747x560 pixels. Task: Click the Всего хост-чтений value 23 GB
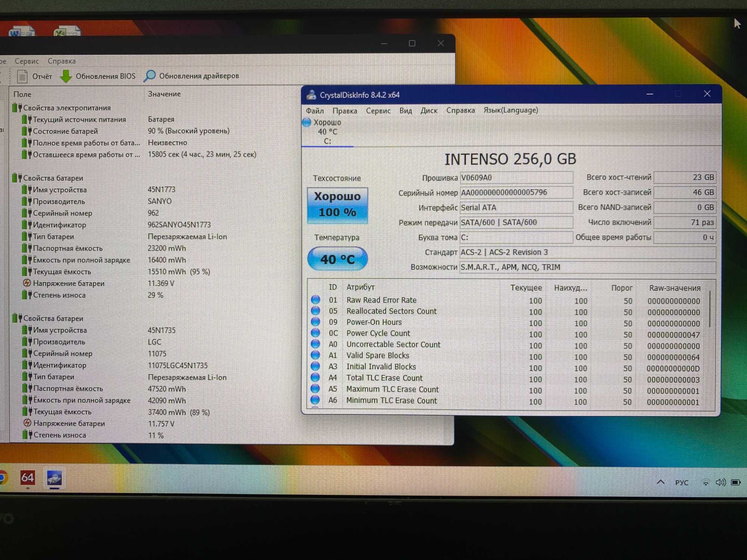click(x=685, y=177)
